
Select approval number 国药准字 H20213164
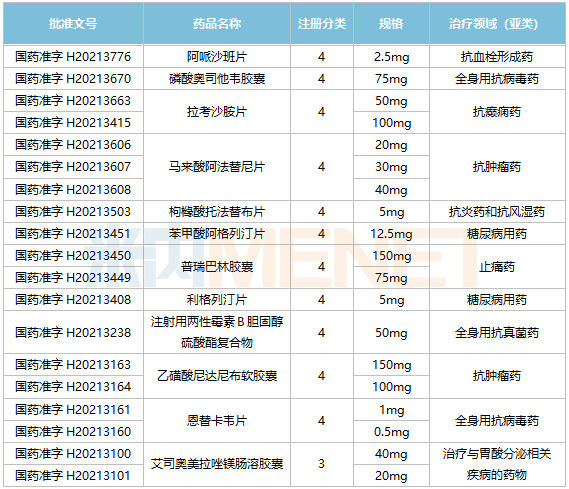(x=73, y=387)
